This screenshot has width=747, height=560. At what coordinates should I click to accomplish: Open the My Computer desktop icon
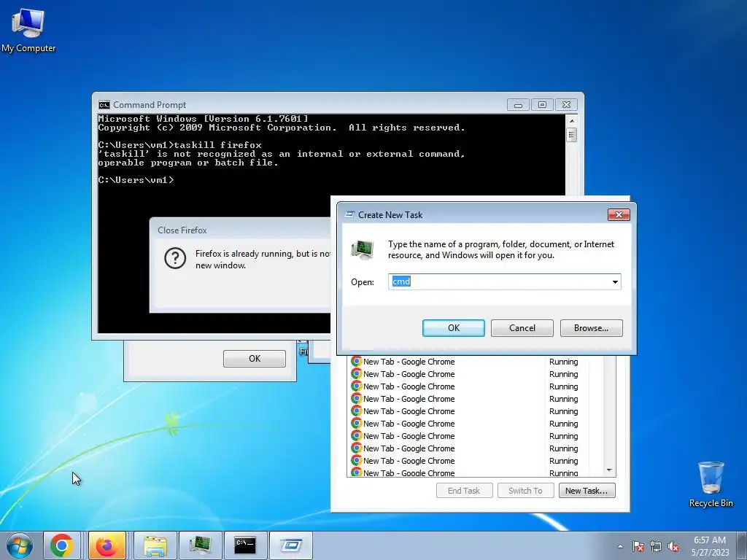pos(28,30)
